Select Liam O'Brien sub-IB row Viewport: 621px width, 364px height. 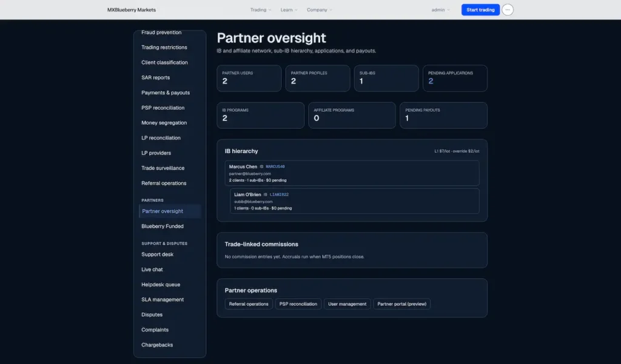pyautogui.click(x=354, y=201)
